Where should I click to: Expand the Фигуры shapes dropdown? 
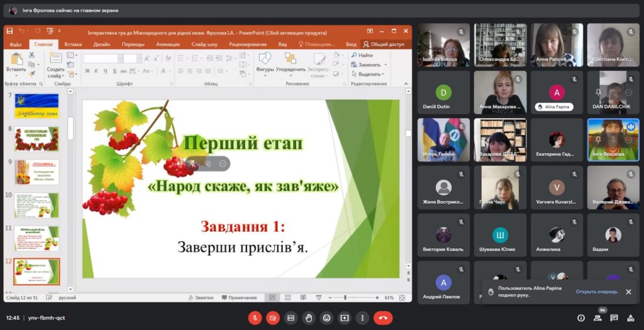[x=265, y=70]
